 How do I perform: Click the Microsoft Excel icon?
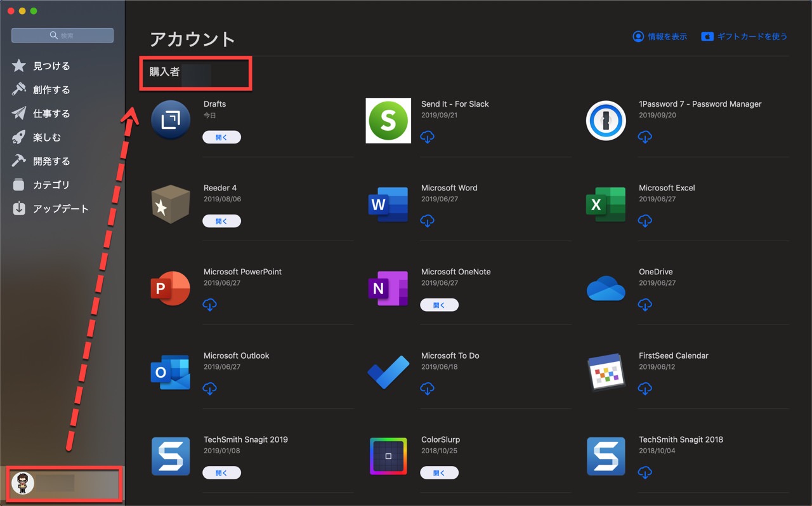606,204
